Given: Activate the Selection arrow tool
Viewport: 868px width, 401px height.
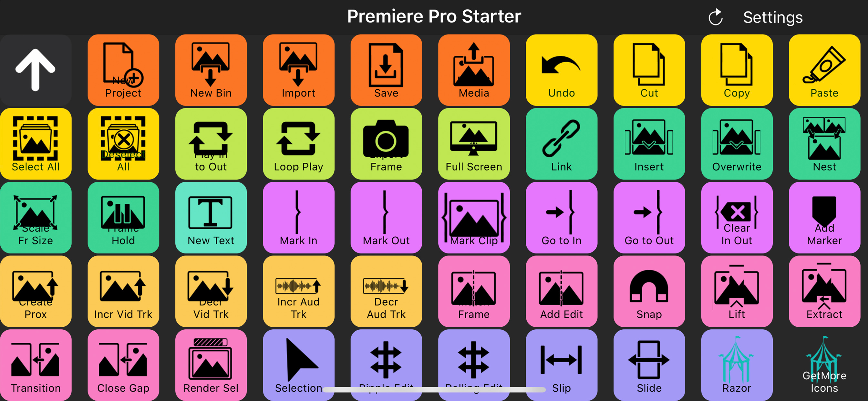Looking at the screenshot, I should tap(299, 365).
